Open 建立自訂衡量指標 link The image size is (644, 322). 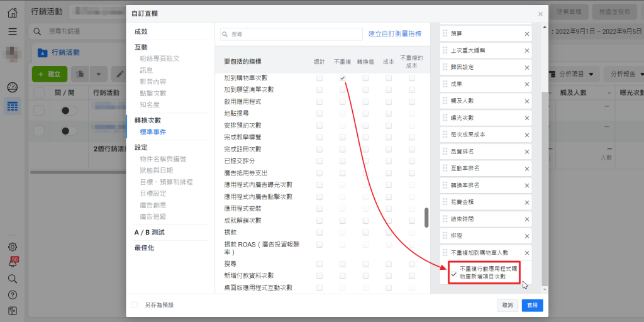click(x=395, y=34)
